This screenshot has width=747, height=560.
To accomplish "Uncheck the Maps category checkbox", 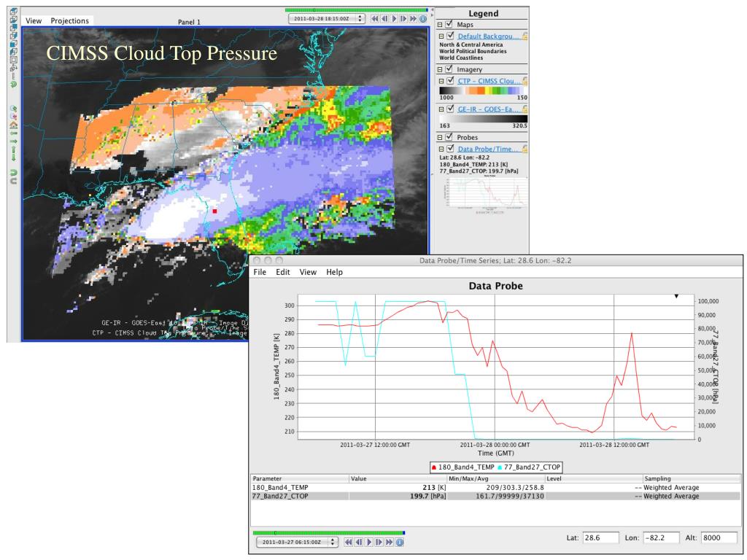I will click(x=449, y=24).
